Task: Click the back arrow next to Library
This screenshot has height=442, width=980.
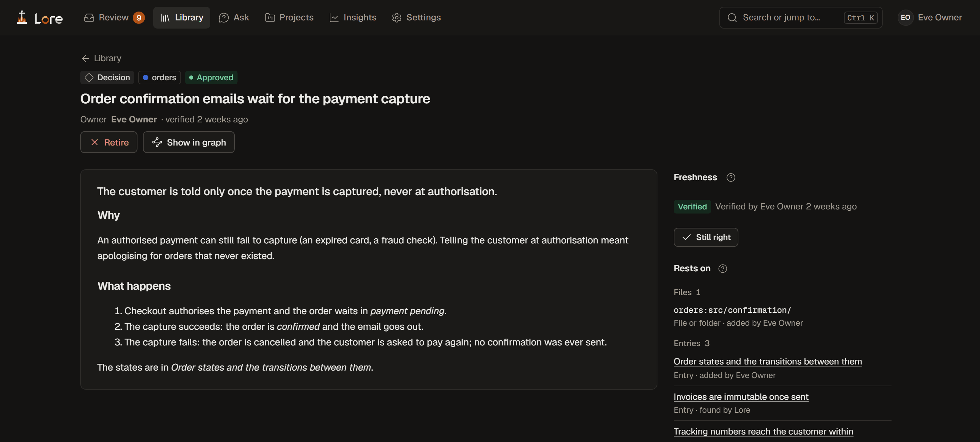Action: tap(86, 58)
